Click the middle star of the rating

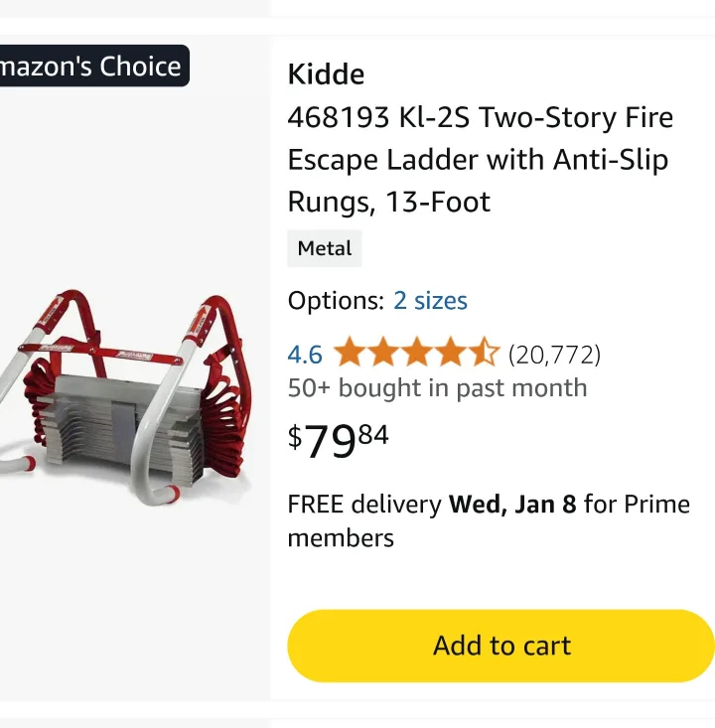(416, 353)
